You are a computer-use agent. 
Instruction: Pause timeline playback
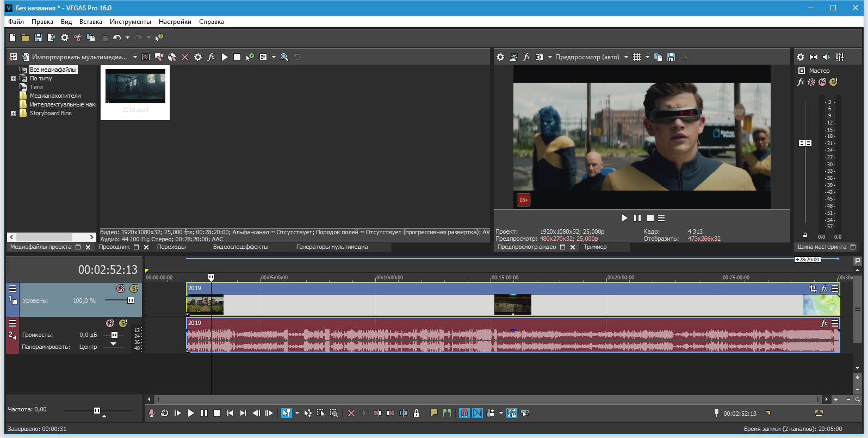[204, 413]
